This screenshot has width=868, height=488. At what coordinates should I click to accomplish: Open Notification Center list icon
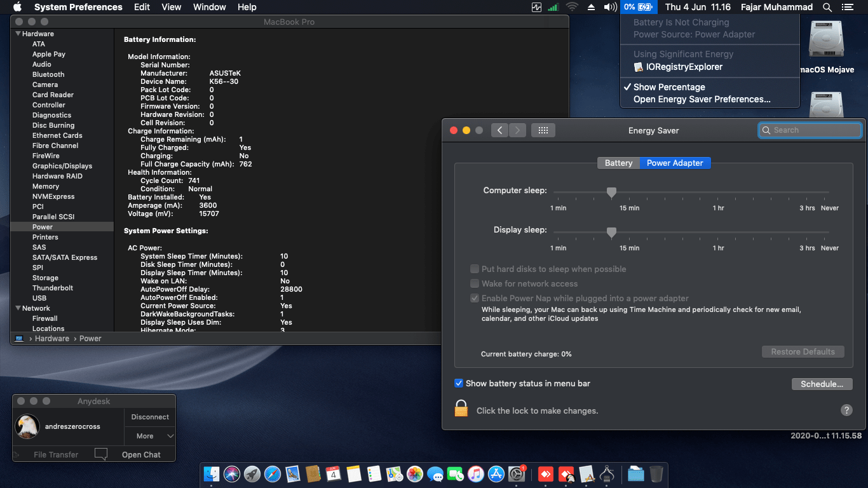pos(847,7)
